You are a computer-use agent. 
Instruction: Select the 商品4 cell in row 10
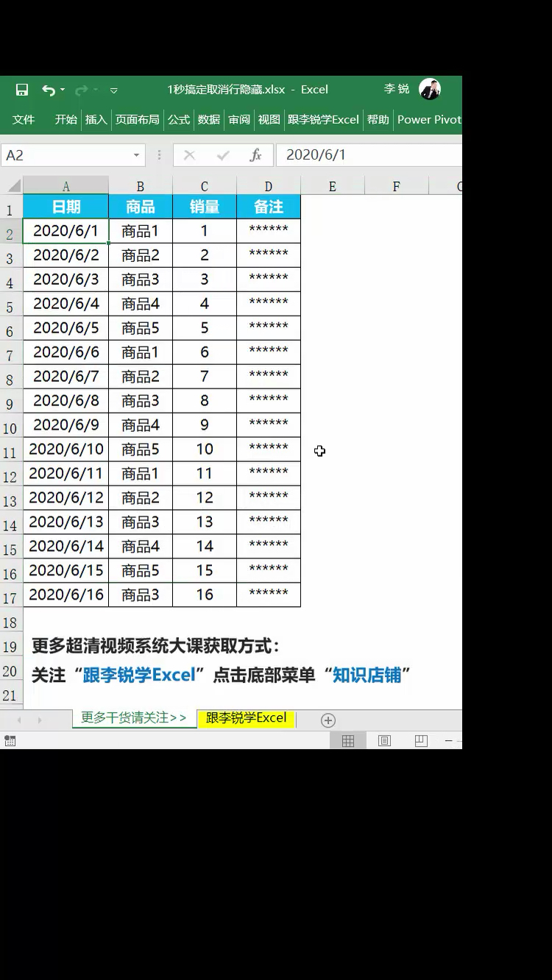tap(141, 425)
